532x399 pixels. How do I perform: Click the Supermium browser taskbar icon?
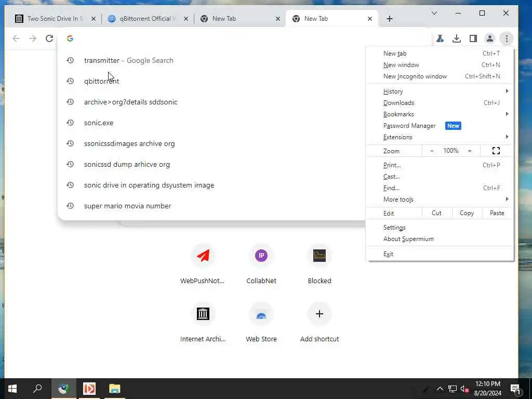click(63, 389)
